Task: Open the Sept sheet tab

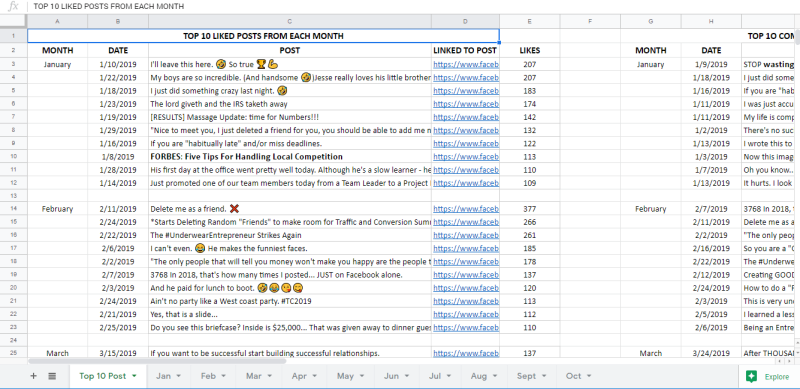Action: pyautogui.click(x=526, y=376)
